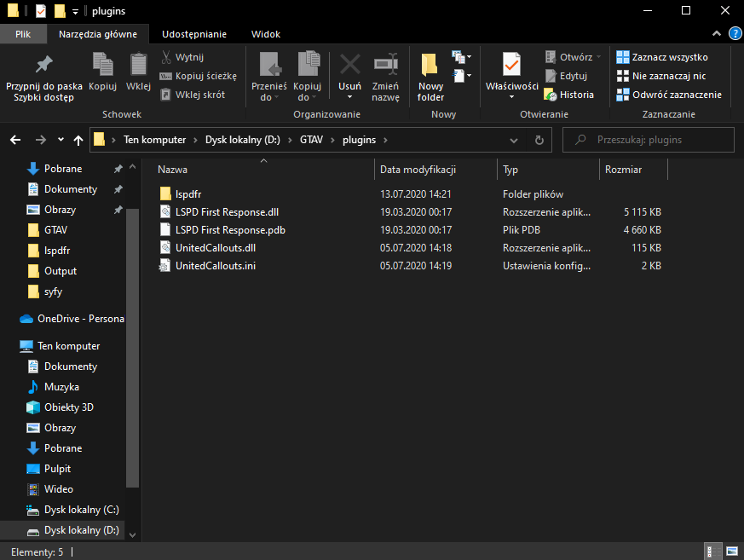This screenshot has height=560, width=744.
Task: Open the Widok ribbon tab
Action: click(266, 34)
